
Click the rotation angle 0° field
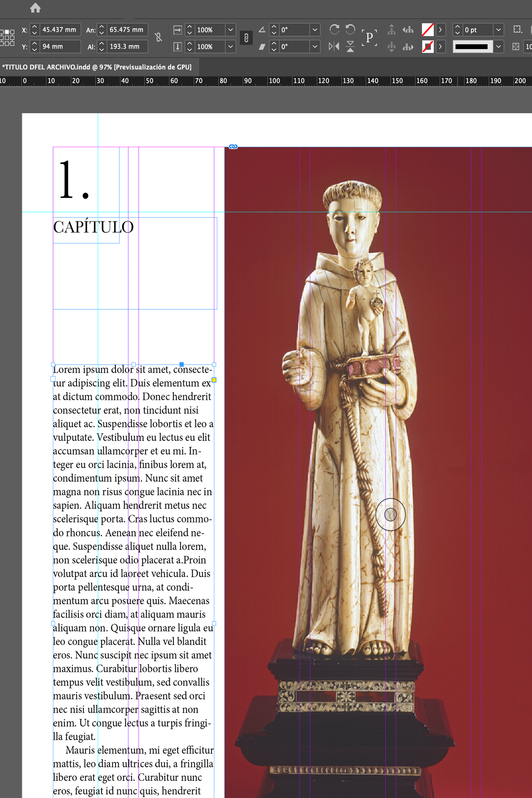[x=295, y=30]
